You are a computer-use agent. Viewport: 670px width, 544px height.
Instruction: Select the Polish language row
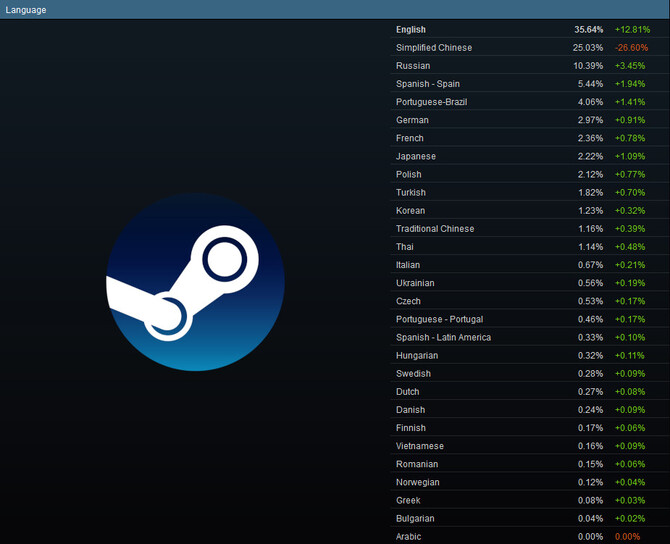[x=530, y=174]
